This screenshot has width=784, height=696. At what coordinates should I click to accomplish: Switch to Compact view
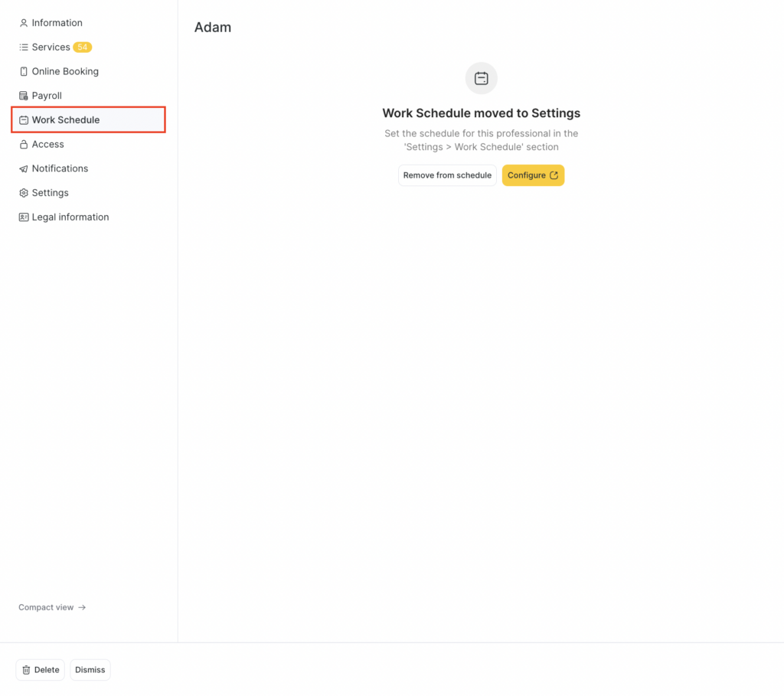click(x=52, y=607)
